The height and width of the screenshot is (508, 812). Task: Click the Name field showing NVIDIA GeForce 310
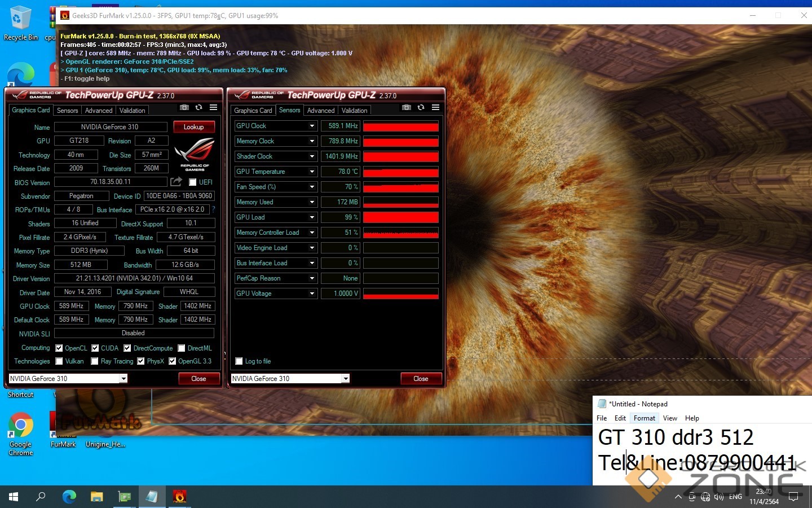[x=111, y=127]
